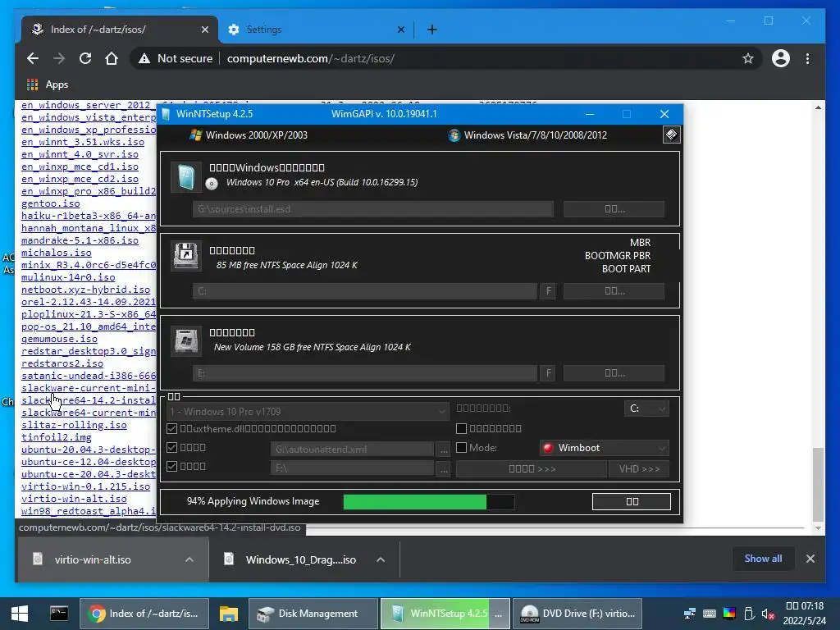The height and width of the screenshot is (630, 840).
Task: Open the Chrome profile avatar
Action: pos(781,58)
